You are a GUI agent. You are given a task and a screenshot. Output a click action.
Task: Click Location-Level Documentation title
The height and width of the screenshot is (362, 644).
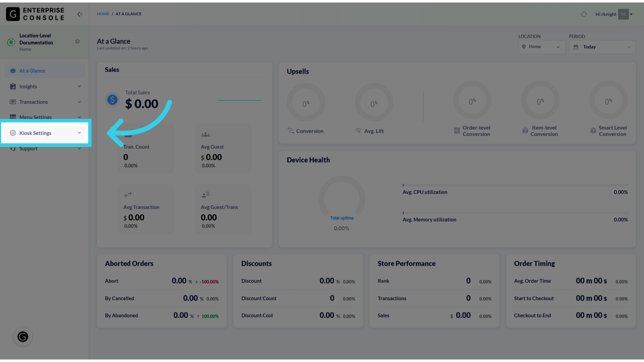point(36,39)
